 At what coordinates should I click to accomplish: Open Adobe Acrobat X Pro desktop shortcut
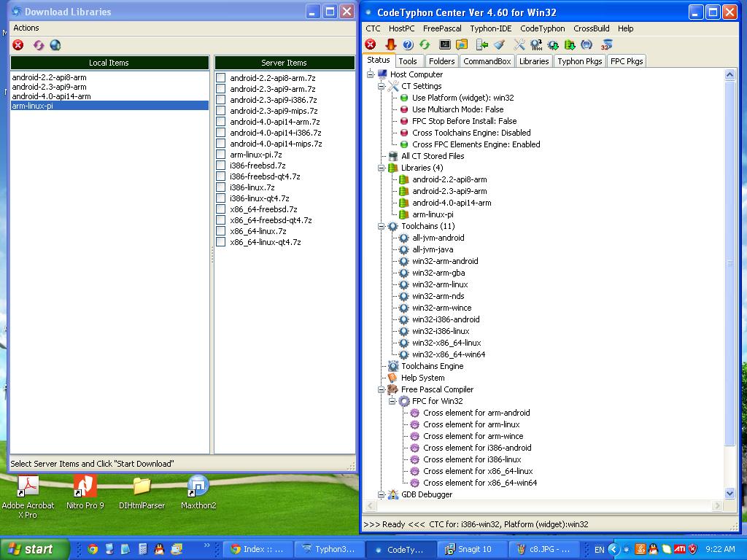pyautogui.click(x=28, y=497)
